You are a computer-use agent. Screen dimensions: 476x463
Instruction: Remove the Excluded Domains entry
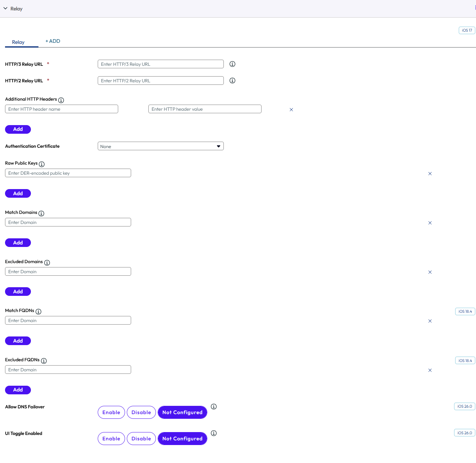(430, 272)
